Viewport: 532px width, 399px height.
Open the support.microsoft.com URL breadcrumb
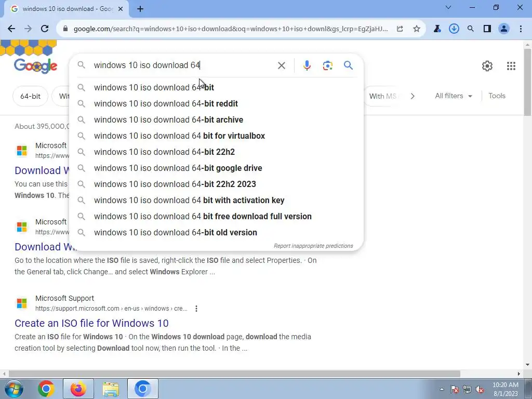pyautogui.click(x=111, y=309)
